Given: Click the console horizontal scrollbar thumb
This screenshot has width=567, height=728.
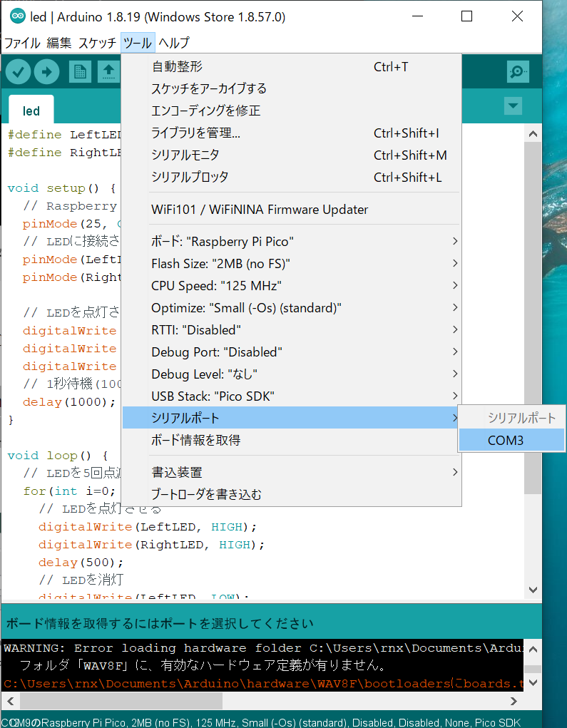Looking at the screenshot, I should (121, 701).
